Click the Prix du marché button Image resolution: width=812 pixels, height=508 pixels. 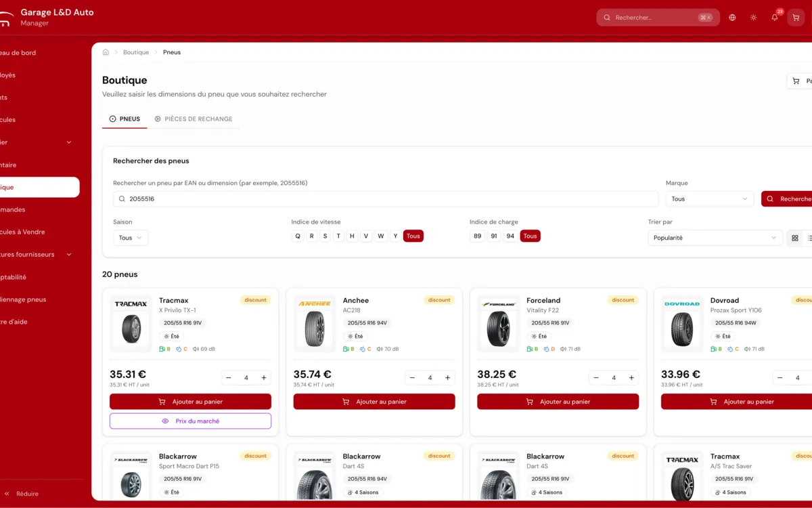click(190, 421)
